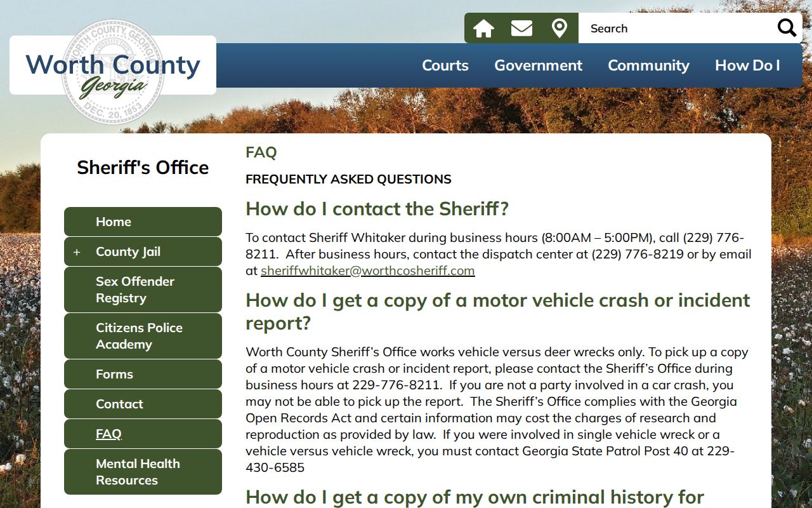Click the Sheriff's Office sidebar heading

143,168
